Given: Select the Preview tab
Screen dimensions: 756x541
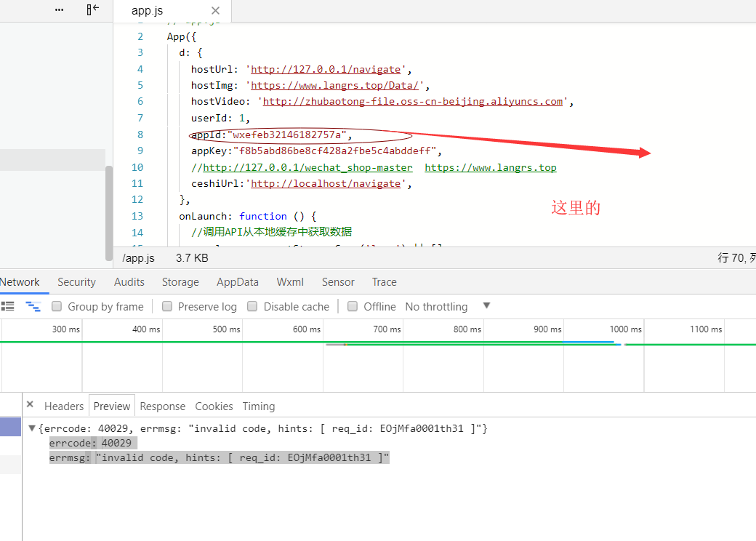Looking at the screenshot, I should (112, 406).
